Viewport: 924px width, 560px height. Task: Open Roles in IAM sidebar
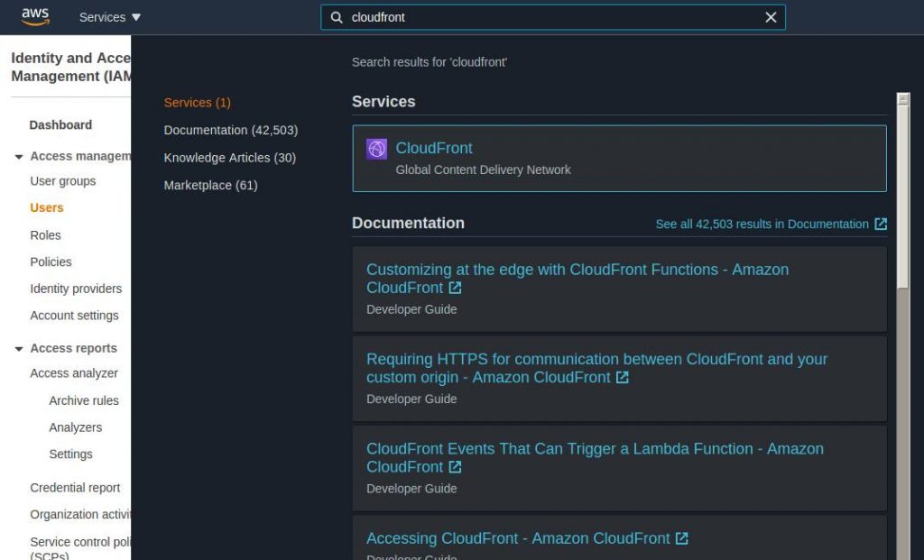pos(45,235)
